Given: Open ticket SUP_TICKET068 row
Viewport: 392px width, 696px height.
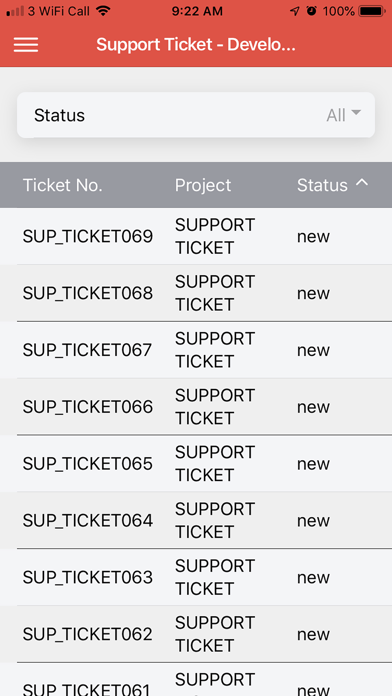Looking at the screenshot, I should pos(196,293).
